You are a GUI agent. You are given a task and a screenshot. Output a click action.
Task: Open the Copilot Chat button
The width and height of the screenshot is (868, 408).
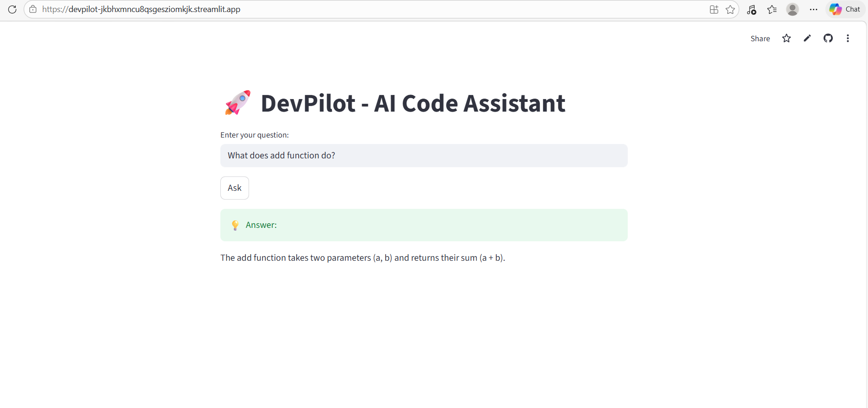click(845, 9)
